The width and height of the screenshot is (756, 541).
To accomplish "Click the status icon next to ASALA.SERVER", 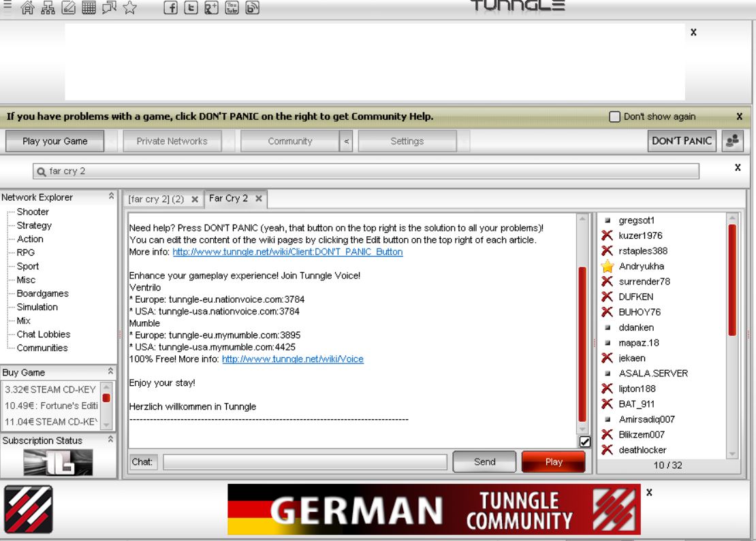I will pyautogui.click(x=608, y=374).
